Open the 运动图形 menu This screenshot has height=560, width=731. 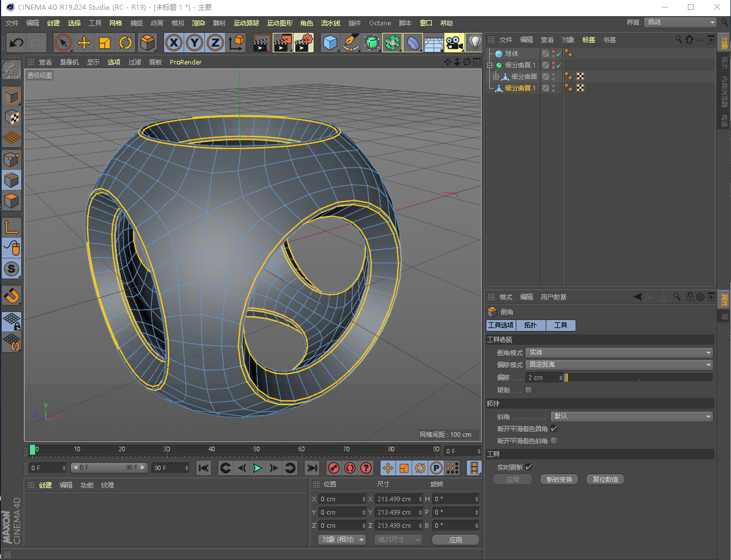(x=280, y=23)
